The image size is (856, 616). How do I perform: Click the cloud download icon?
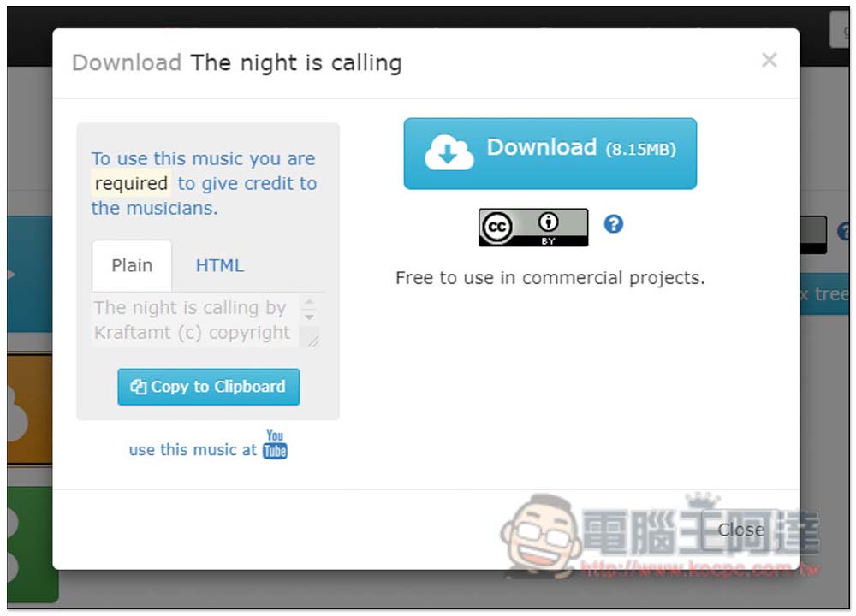(449, 152)
